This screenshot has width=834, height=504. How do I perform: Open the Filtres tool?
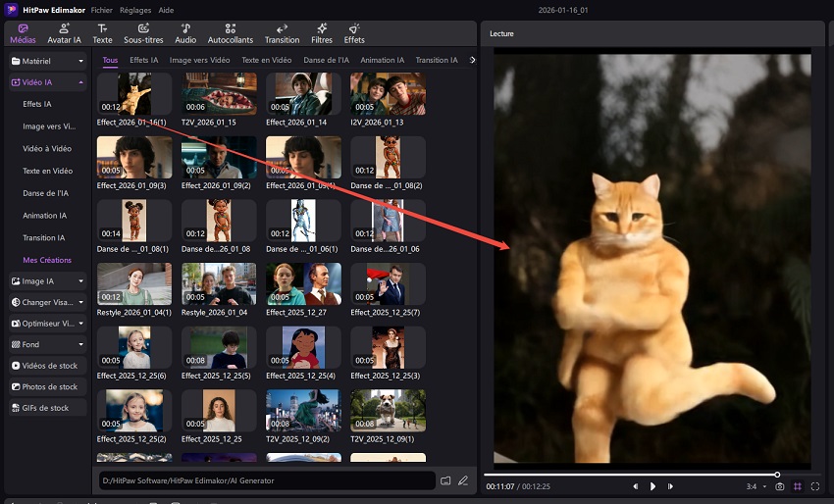tap(321, 34)
